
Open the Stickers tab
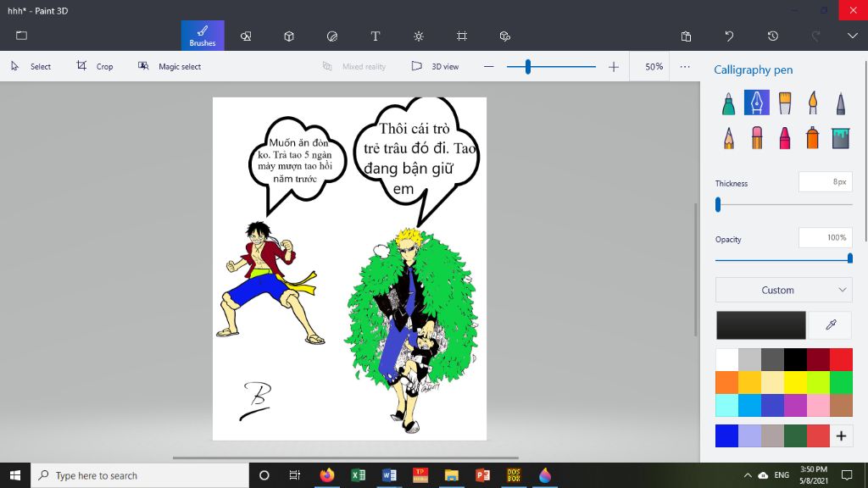[332, 36]
